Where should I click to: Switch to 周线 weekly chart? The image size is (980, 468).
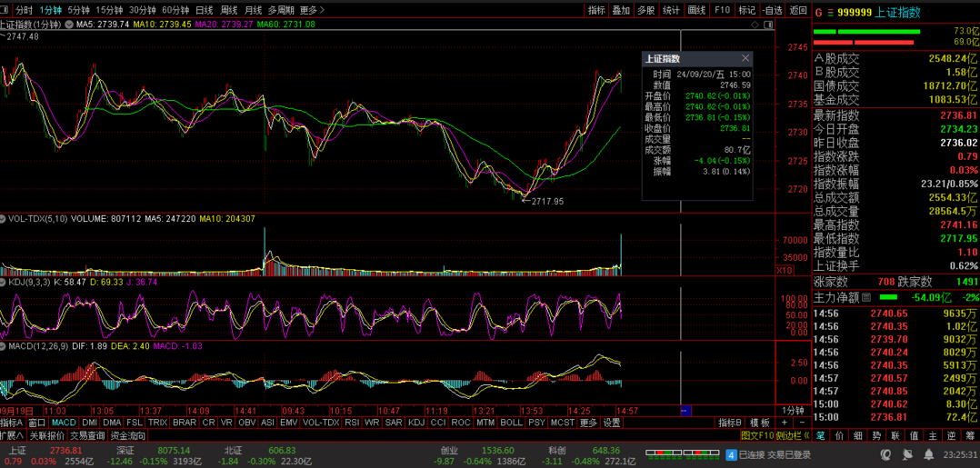[x=229, y=10]
